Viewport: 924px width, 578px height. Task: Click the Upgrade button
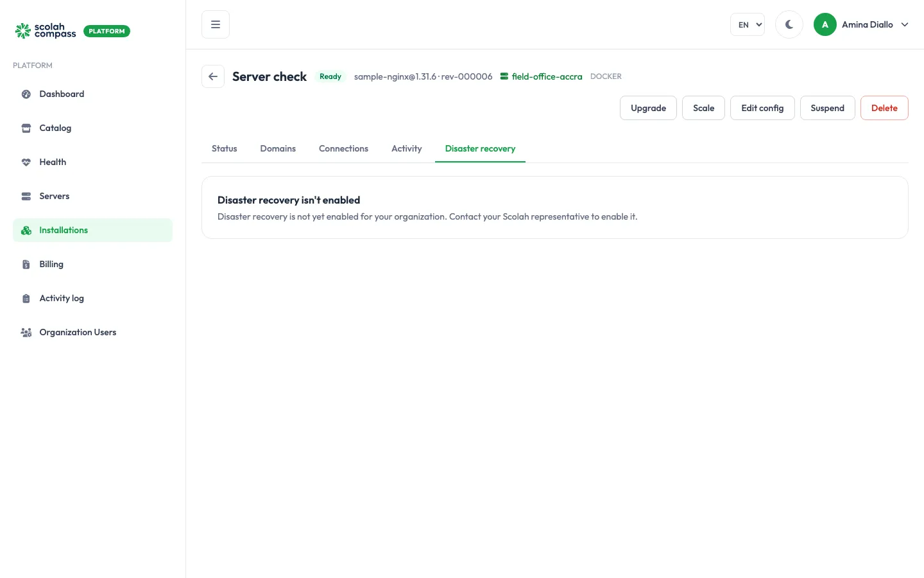pyautogui.click(x=648, y=108)
